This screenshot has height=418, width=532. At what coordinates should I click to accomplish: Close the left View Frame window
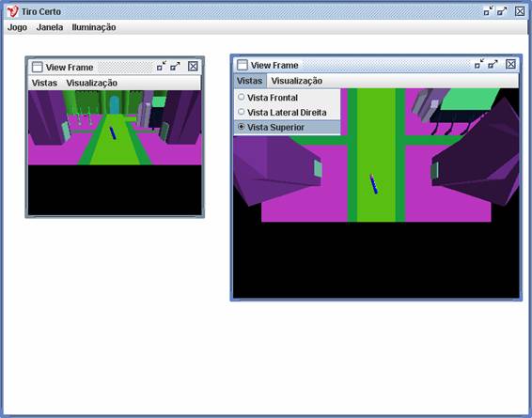pyautogui.click(x=193, y=66)
